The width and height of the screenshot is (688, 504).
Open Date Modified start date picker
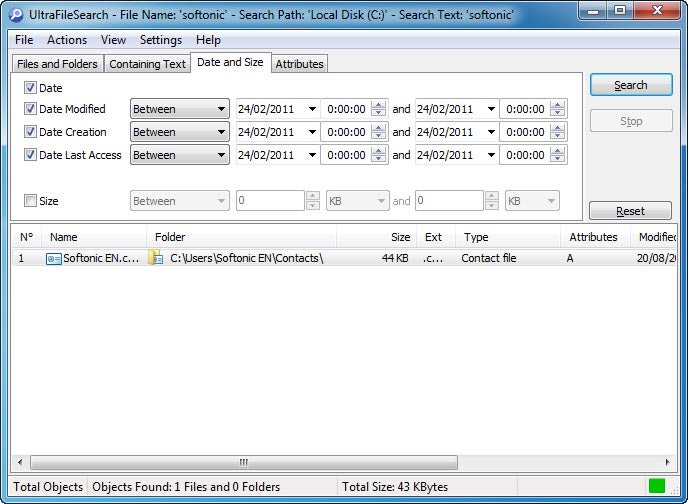pyautogui.click(x=312, y=109)
